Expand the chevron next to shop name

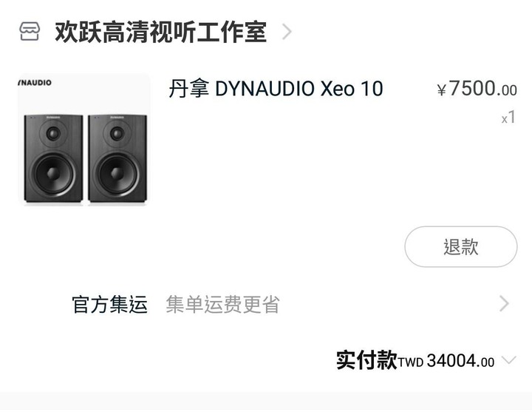[287, 32]
